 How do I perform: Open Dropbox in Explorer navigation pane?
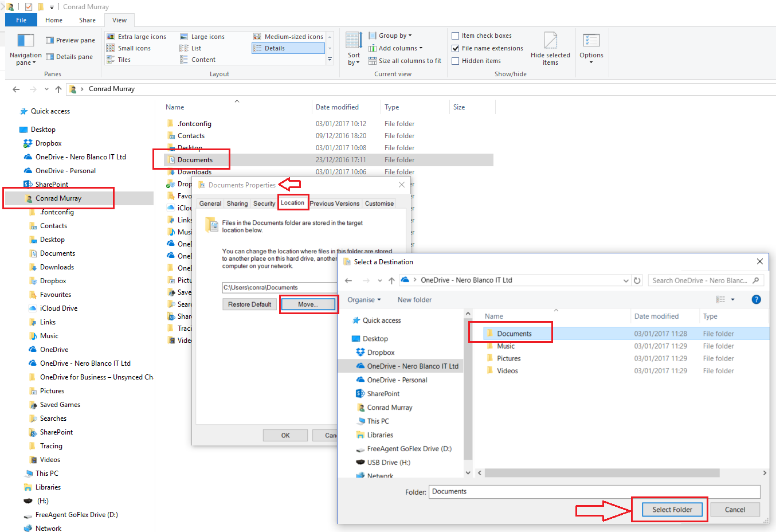[x=48, y=143]
